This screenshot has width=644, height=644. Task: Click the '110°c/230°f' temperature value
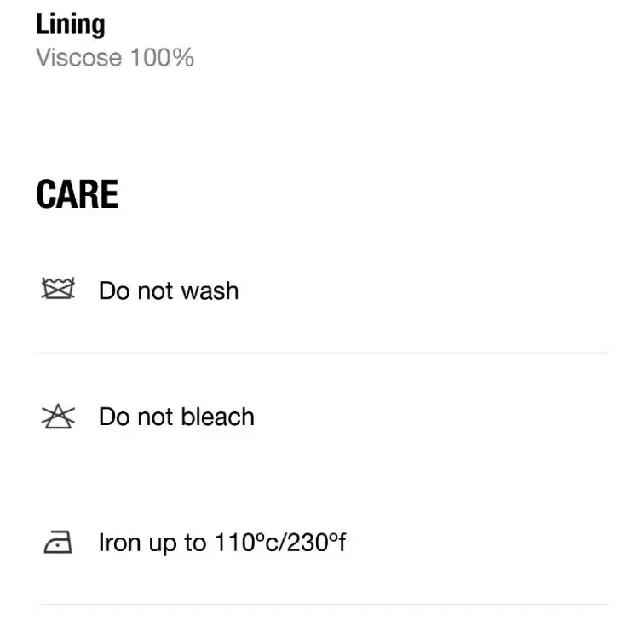pyautogui.click(x=280, y=542)
